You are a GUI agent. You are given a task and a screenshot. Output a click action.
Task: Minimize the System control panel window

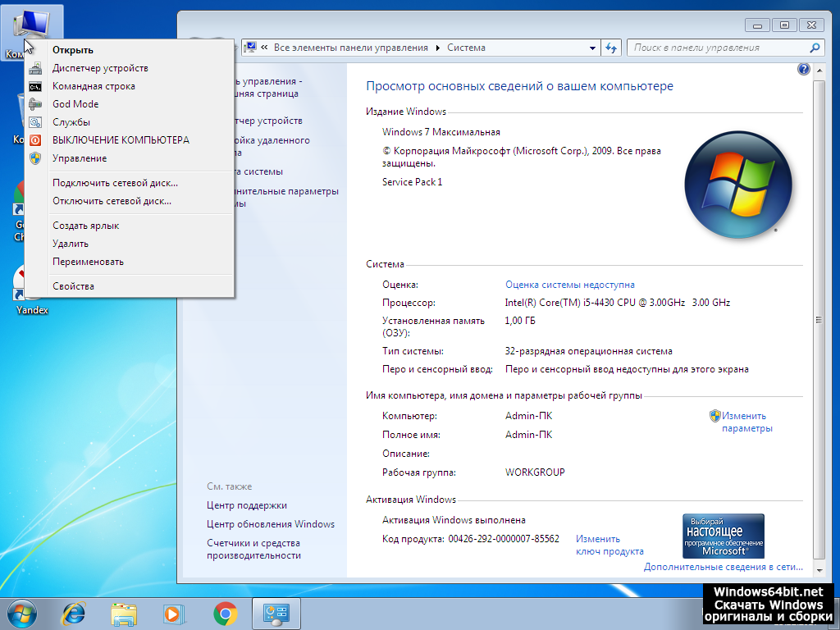pyautogui.click(x=757, y=25)
